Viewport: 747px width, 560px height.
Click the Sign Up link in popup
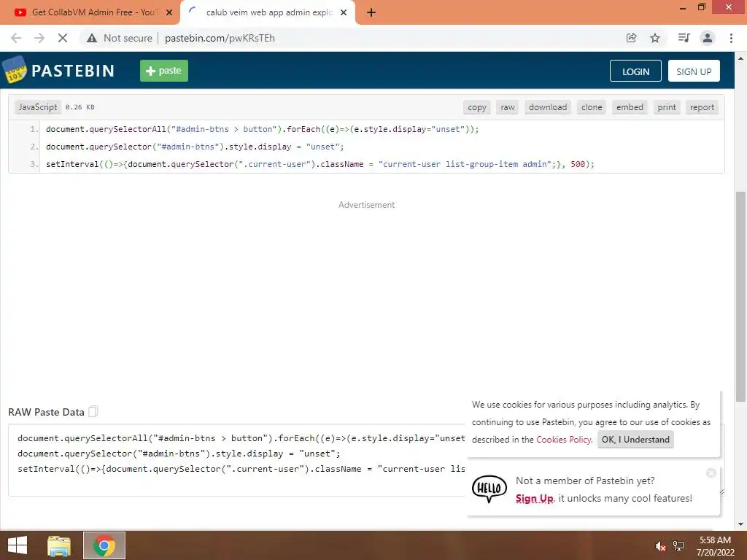pyautogui.click(x=534, y=498)
